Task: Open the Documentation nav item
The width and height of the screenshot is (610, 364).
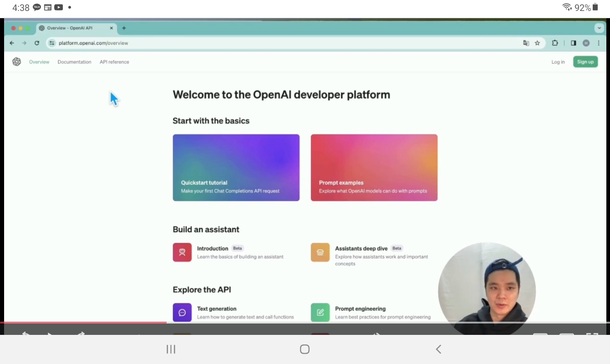Action: pyautogui.click(x=74, y=62)
